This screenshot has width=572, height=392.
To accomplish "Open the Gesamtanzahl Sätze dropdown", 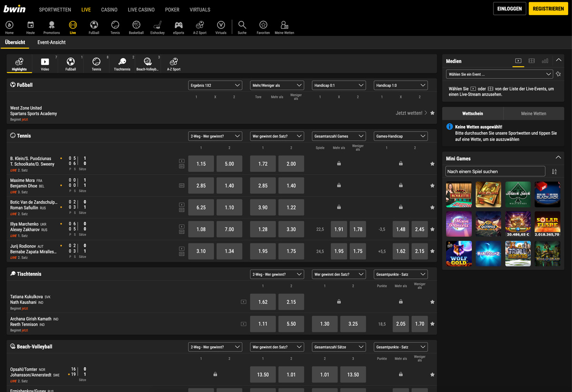I will (339, 347).
